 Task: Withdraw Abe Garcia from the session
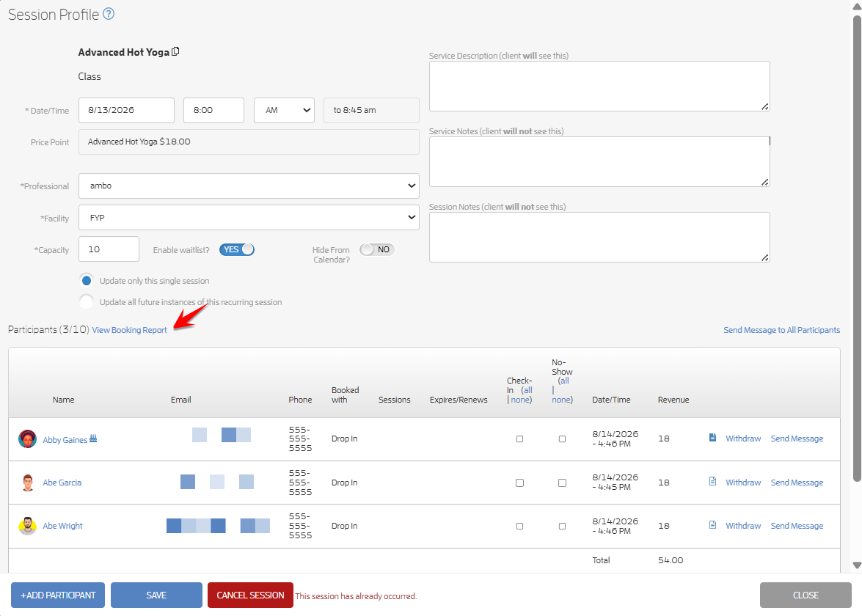click(x=742, y=483)
